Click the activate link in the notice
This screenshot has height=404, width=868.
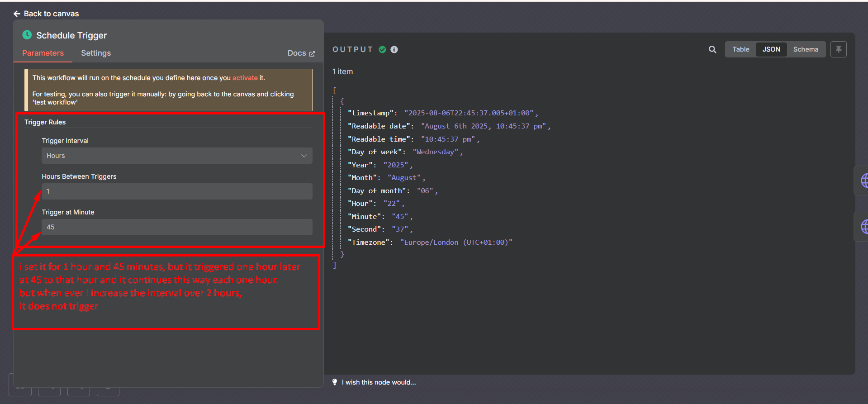coord(245,78)
